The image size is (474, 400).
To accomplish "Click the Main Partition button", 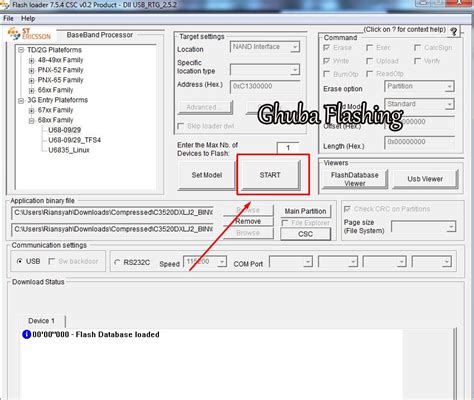I will click(x=305, y=211).
